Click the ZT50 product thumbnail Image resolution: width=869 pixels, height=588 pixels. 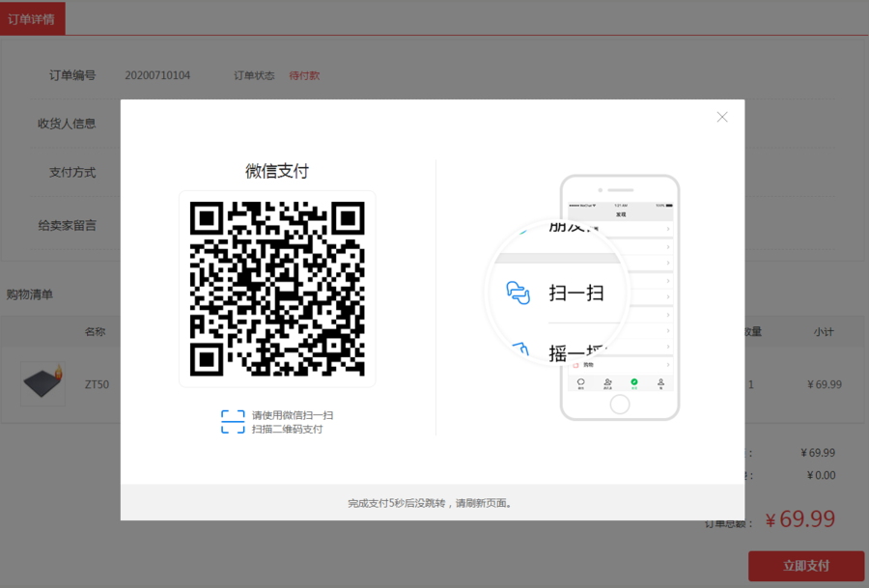[42, 383]
